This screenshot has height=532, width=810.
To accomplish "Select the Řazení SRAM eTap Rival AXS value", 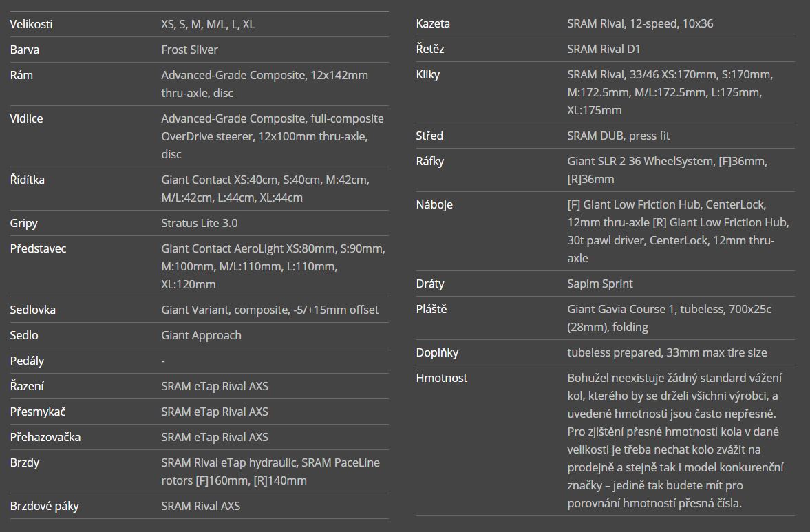I will coord(215,386).
